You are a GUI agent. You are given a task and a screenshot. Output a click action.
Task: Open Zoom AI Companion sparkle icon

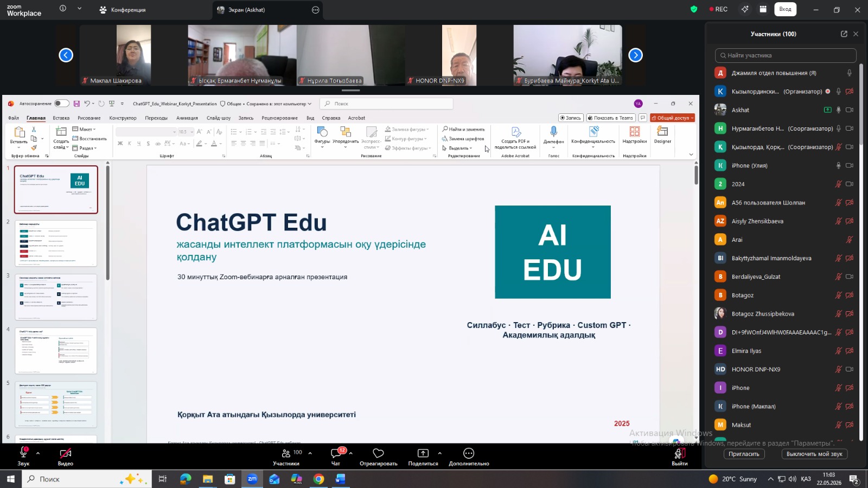tap(745, 9)
